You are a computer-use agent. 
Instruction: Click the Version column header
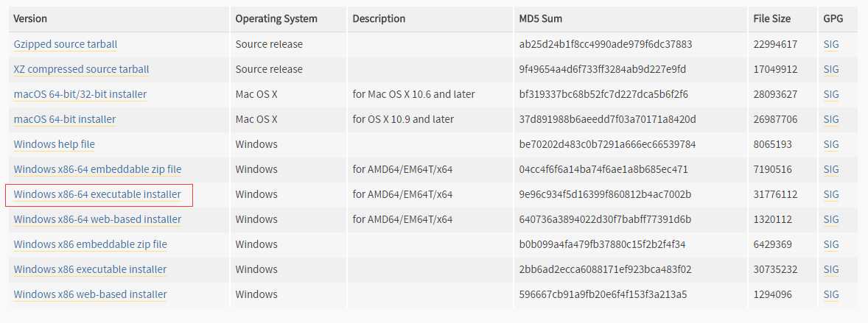(30, 19)
